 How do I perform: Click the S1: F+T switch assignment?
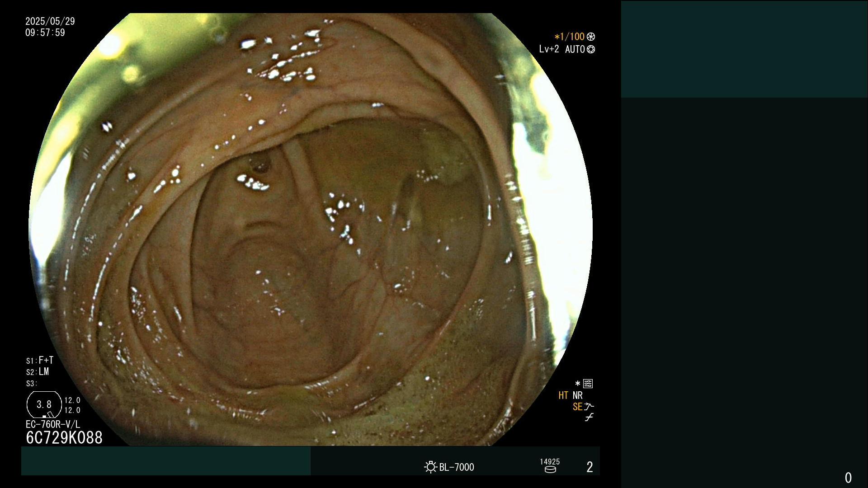[40, 360]
